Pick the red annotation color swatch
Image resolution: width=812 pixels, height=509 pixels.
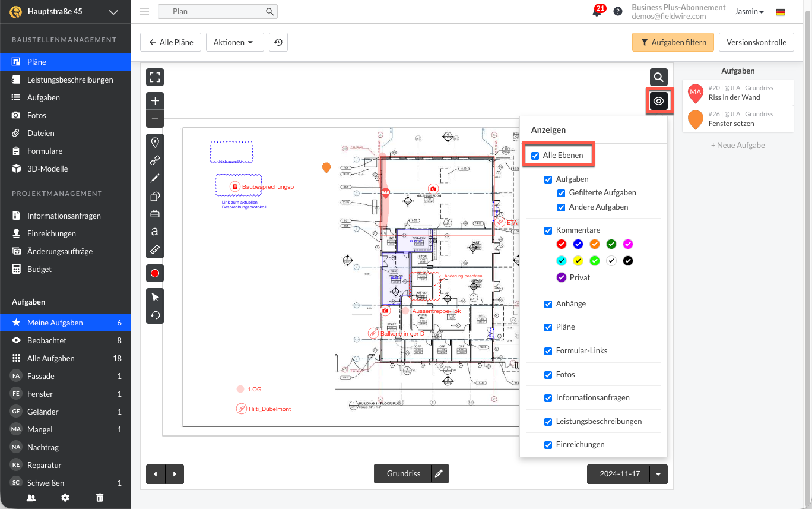tap(155, 273)
